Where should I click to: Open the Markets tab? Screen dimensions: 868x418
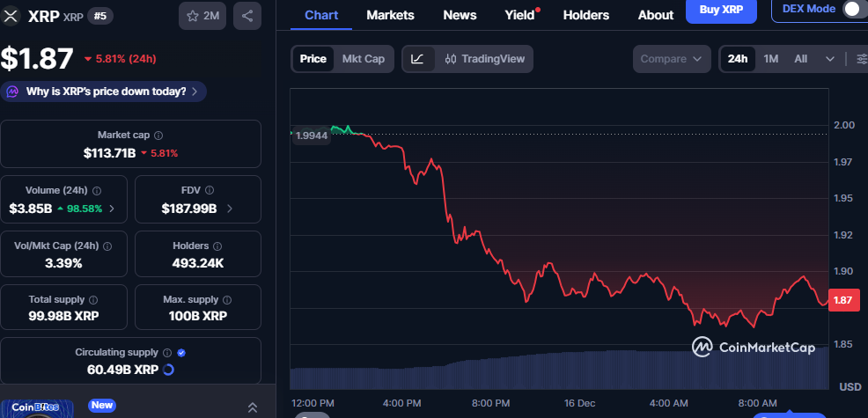tap(390, 15)
